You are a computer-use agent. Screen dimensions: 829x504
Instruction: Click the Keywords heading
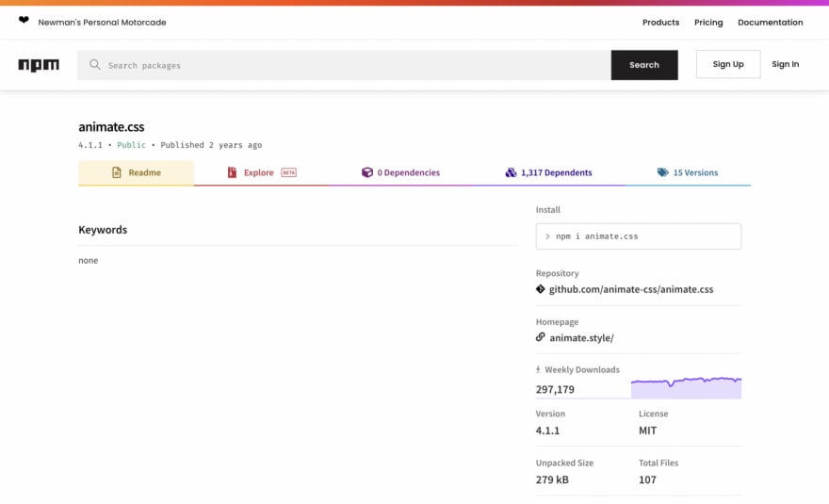[x=103, y=230]
